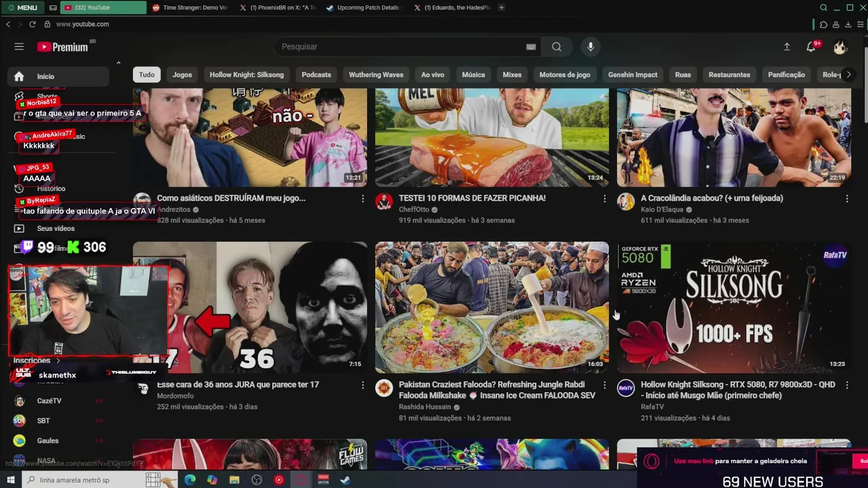868x488 pixels.
Task: Open YouTube notifications bell
Action: coord(811,47)
